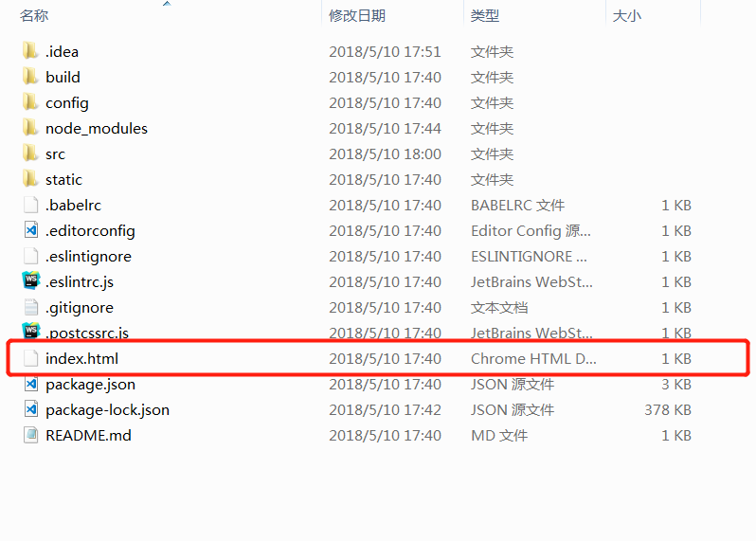Click the .gitignore text document icon
Screen dimensions: 756x541
click(x=31, y=307)
